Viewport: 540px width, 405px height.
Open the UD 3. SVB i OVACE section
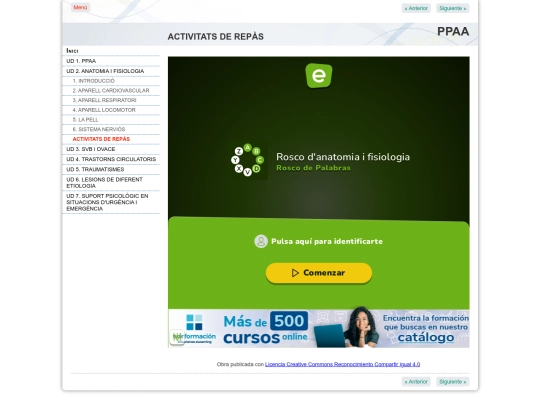click(x=111, y=149)
